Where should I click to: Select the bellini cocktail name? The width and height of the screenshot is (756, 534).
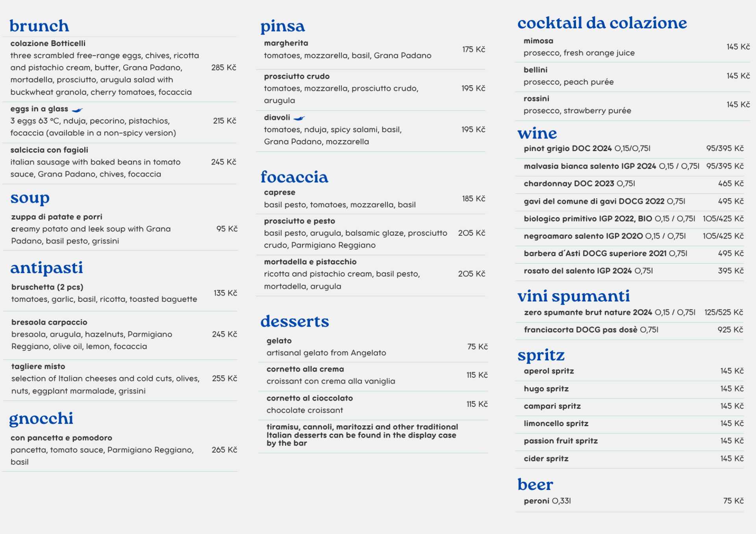tap(535, 70)
